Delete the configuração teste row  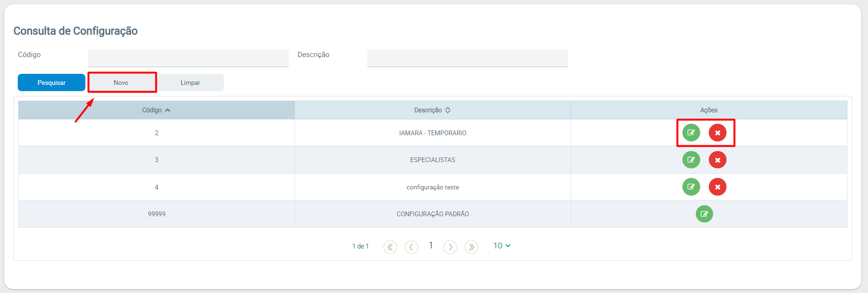tap(717, 187)
